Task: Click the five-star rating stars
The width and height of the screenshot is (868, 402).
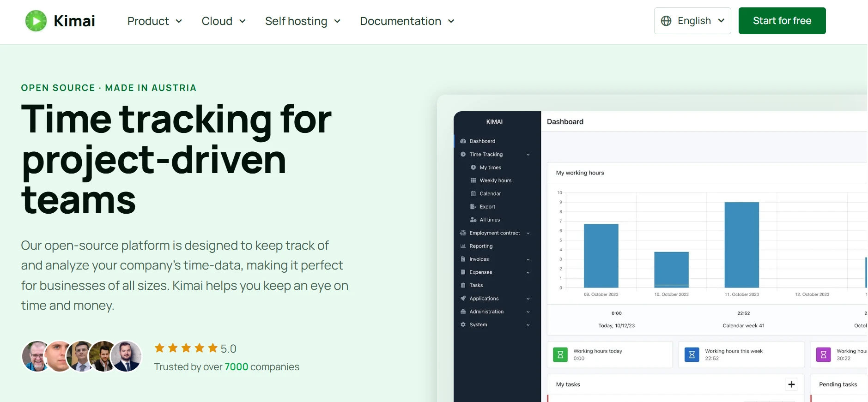Action: (186, 348)
